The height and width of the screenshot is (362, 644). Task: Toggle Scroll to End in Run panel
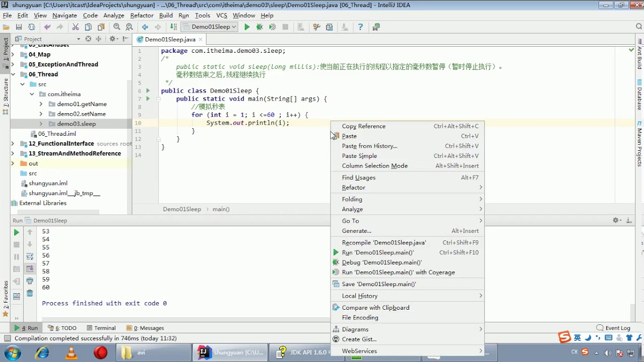(x=30, y=269)
